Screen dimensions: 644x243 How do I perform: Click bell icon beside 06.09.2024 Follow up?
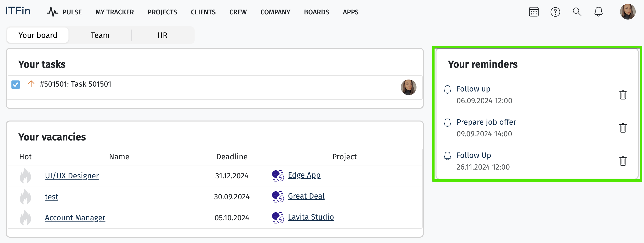tap(447, 89)
